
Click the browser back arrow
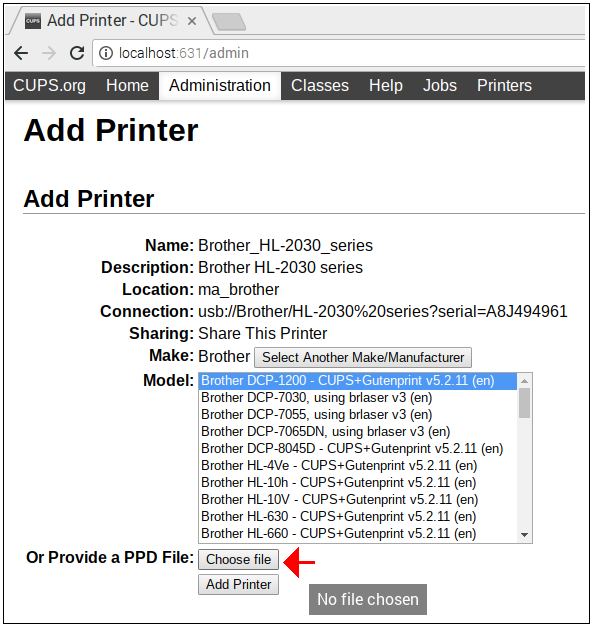point(21,53)
